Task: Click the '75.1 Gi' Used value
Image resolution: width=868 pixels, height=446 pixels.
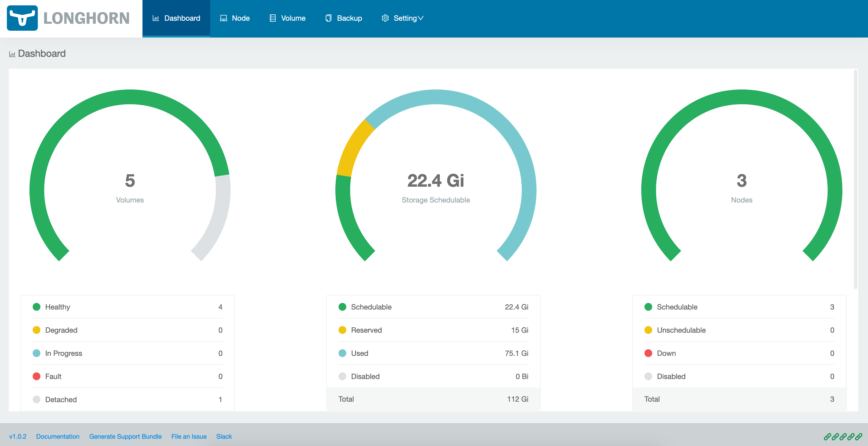Action: tap(517, 353)
